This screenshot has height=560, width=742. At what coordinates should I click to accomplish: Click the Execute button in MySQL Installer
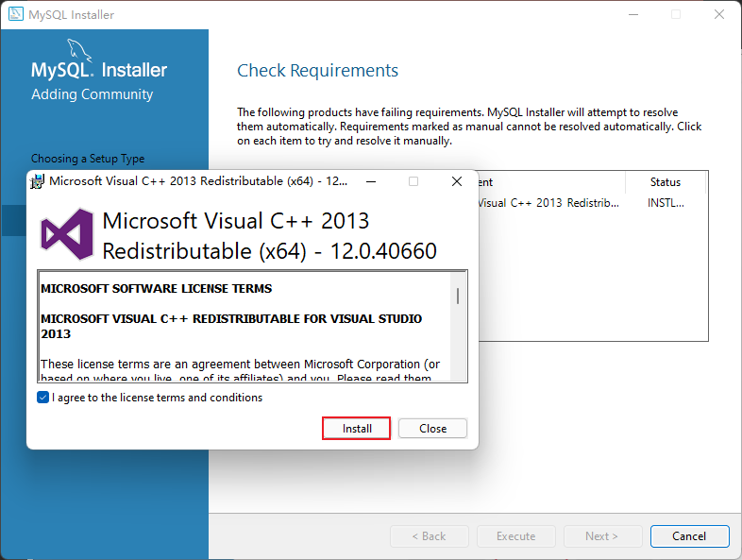pyautogui.click(x=515, y=536)
